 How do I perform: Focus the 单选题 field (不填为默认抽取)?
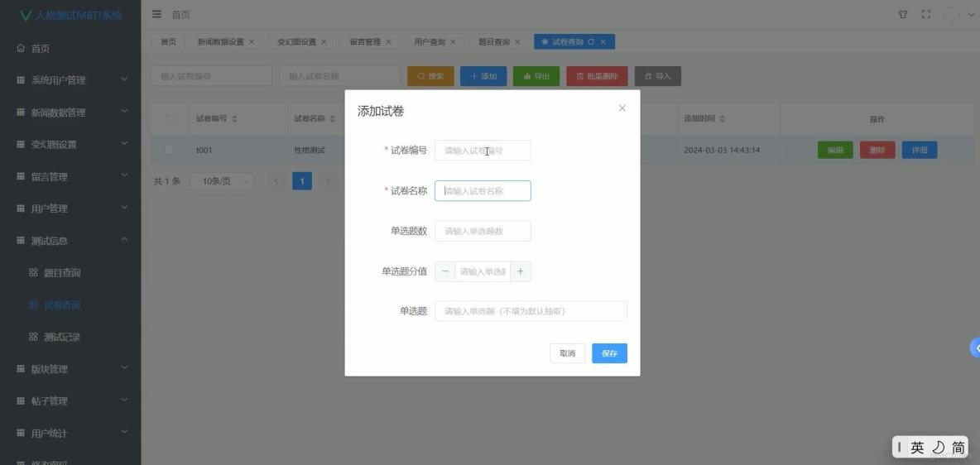pyautogui.click(x=531, y=311)
